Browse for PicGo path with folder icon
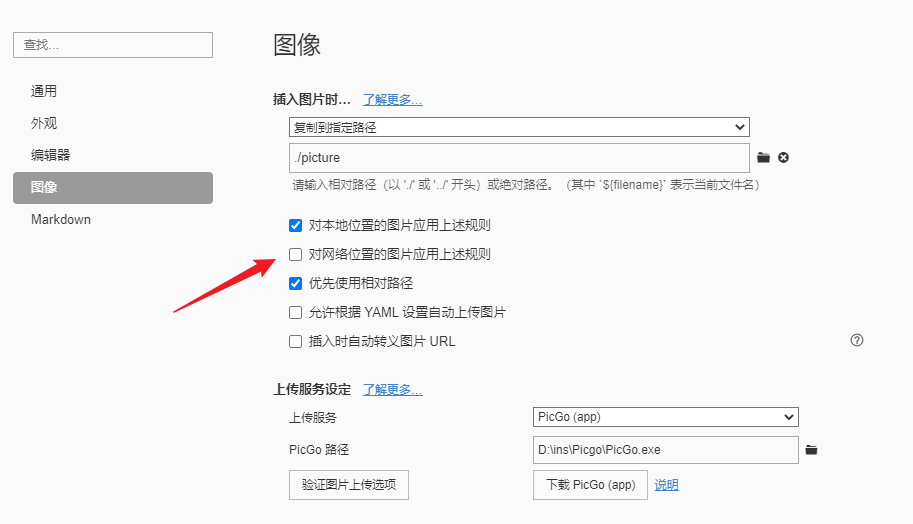This screenshot has width=913, height=524. tap(811, 450)
